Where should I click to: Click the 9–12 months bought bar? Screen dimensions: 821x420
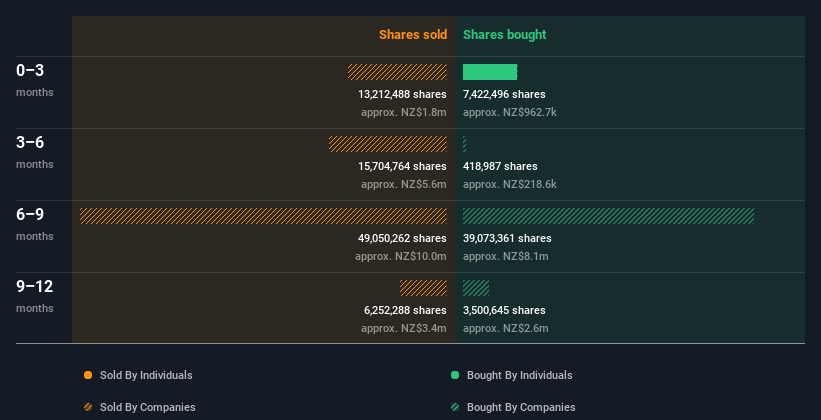[476, 288]
